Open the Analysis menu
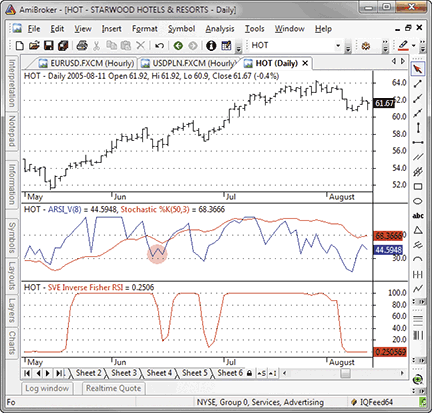 pos(220,29)
